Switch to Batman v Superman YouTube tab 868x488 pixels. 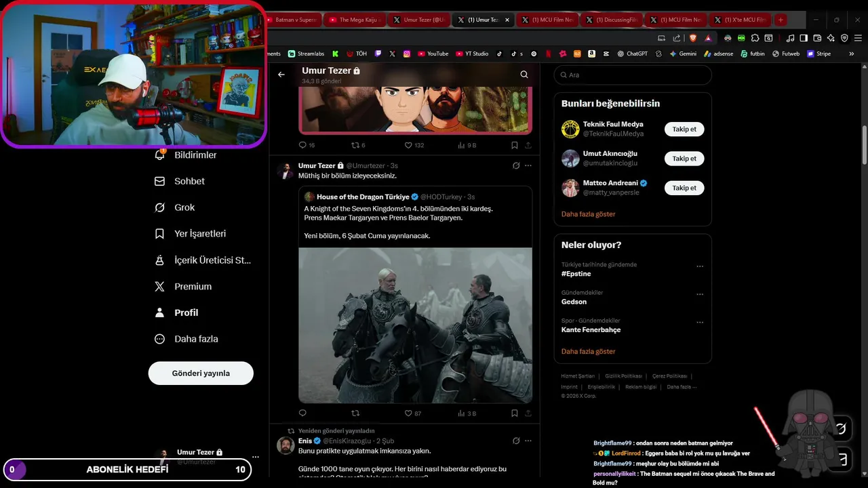(x=294, y=20)
